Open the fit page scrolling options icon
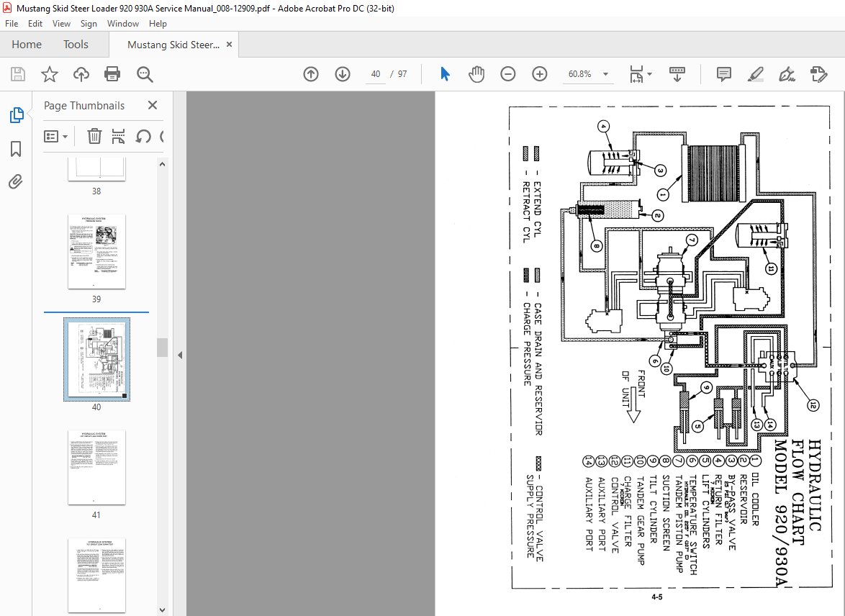The height and width of the screenshot is (616, 845). [x=636, y=74]
